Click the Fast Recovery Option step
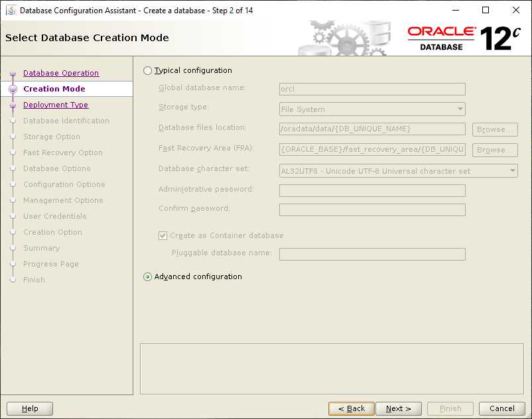 (x=63, y=152)
